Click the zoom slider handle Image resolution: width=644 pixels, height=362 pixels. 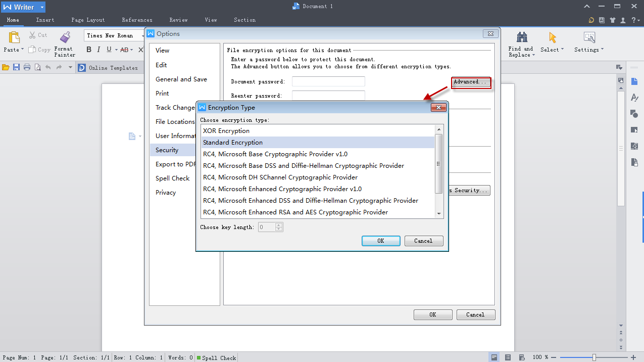click(x=595, y=357)
